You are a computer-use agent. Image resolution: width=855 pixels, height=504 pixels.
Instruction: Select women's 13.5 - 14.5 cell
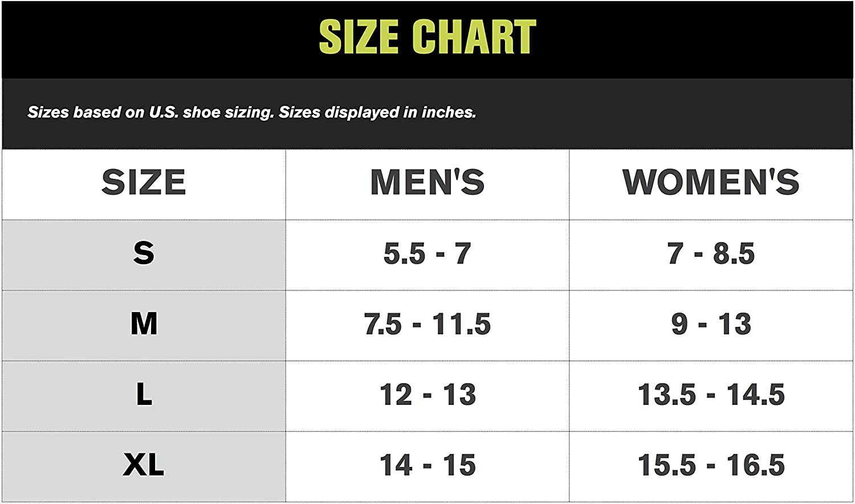click(711, 395)
